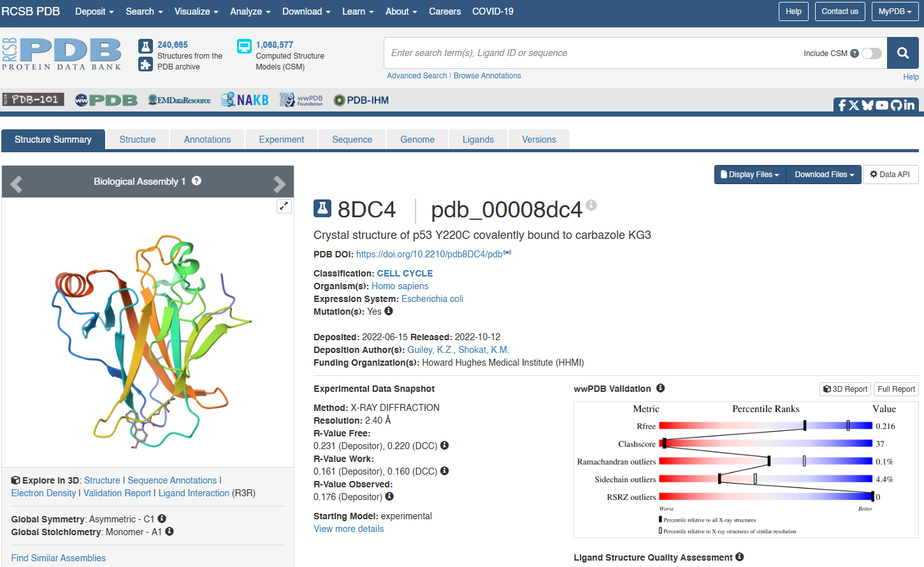Click the magnifier search button
Screen dimensions: 924x567
click(x=902, y=53)
